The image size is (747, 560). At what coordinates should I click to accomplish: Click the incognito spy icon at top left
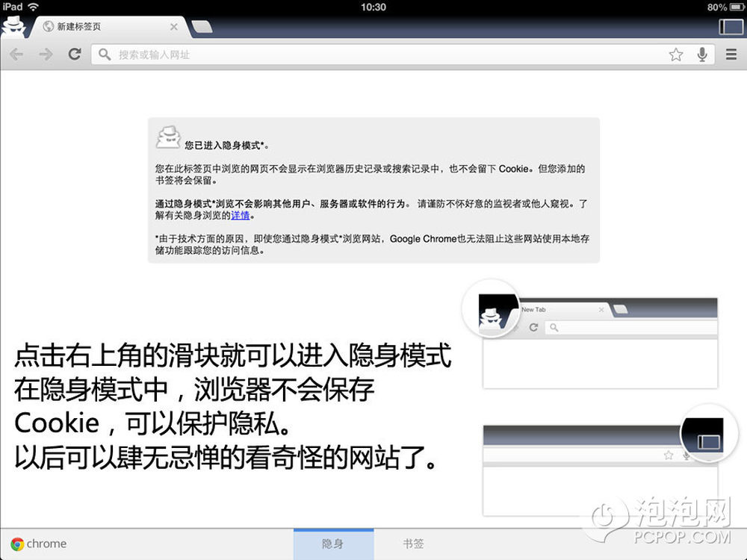[13, 26]
